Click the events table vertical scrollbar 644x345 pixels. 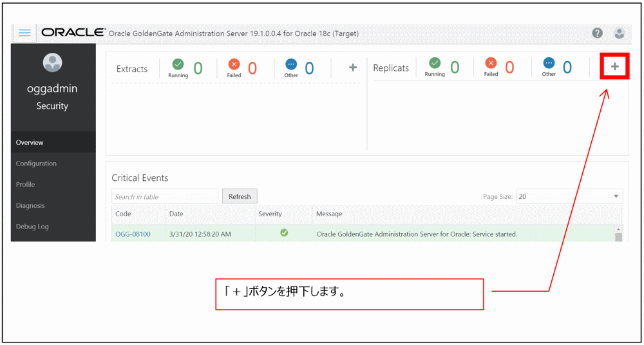click(x=618, y=234)
